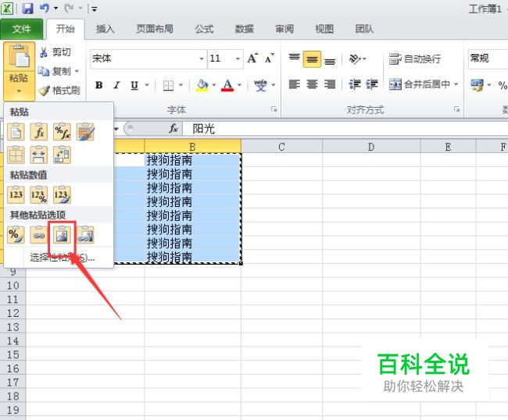
Task: Select column C header
Action: (281, 147)
